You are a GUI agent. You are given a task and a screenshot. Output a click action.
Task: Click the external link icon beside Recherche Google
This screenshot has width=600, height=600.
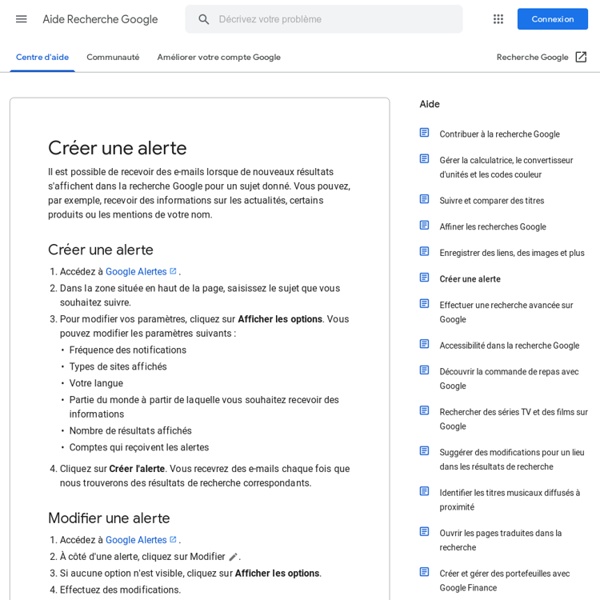581,57
